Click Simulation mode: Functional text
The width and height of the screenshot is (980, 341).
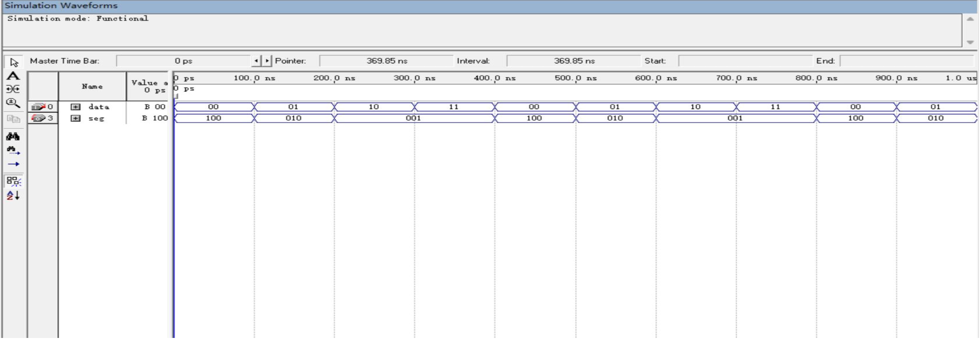[x=78, y=18]
